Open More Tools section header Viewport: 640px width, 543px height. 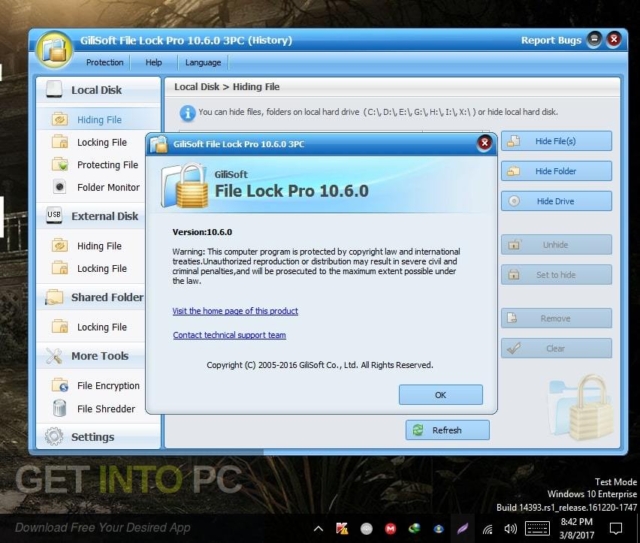pos(100,356)
